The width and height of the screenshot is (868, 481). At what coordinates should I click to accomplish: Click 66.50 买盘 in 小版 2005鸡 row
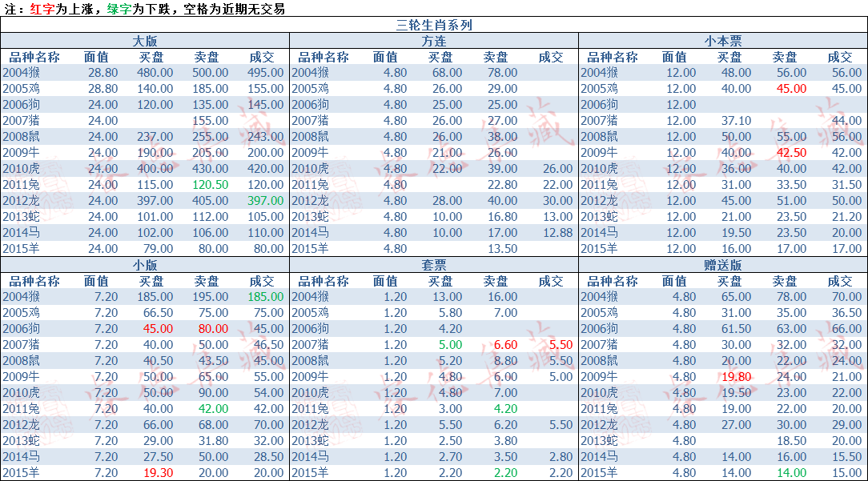[159, 313]
